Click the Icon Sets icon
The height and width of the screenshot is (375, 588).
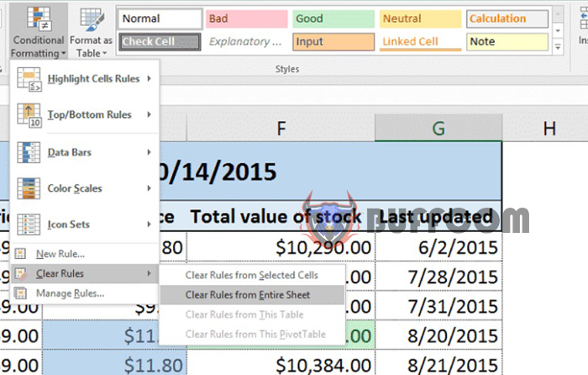29,224
